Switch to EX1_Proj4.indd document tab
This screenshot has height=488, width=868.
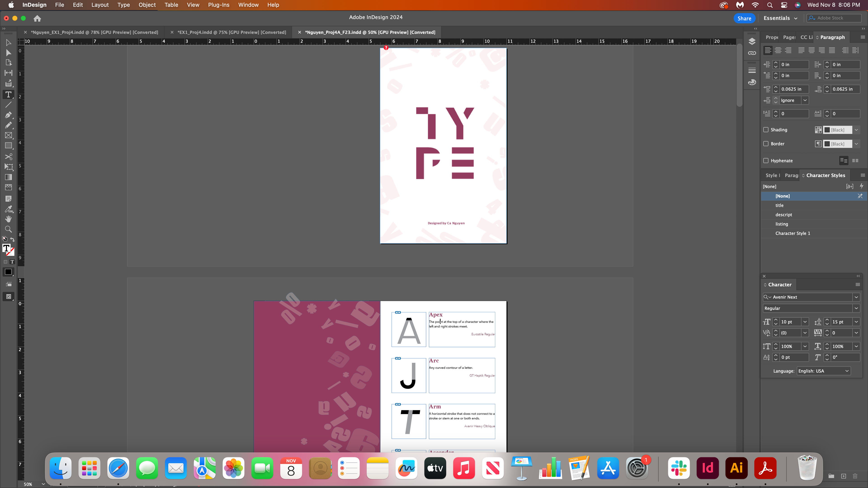pyautogui.click(x=231, y=32)
